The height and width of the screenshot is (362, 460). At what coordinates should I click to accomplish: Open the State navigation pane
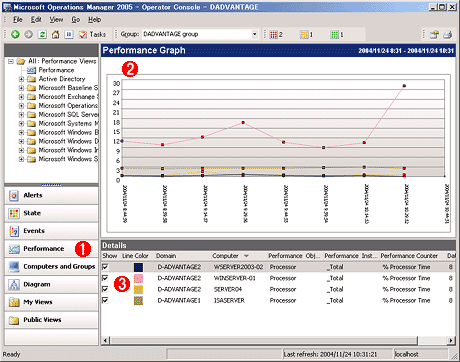click(x=51, y=213)
